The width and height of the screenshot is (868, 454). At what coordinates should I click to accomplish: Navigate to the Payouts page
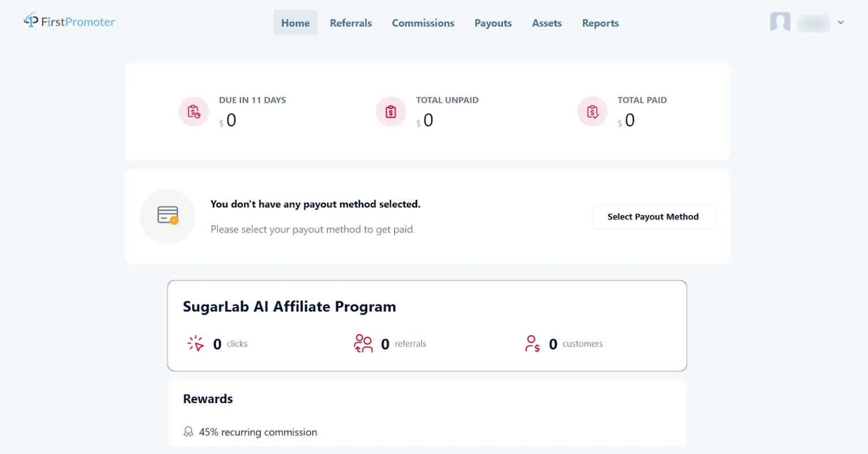tap(493, 23)
